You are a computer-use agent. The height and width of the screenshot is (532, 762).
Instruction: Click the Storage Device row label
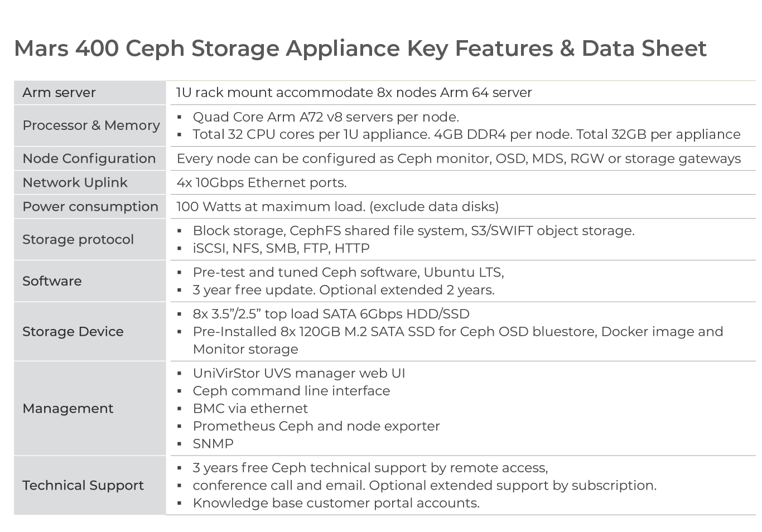[73, 331]
